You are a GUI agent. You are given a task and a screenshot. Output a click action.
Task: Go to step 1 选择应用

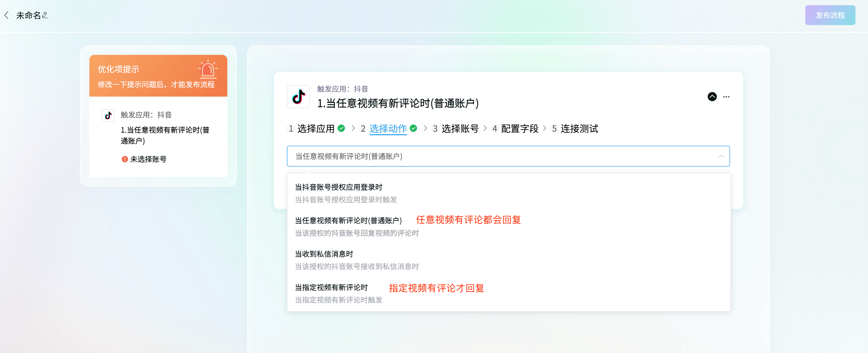point(316,128)
